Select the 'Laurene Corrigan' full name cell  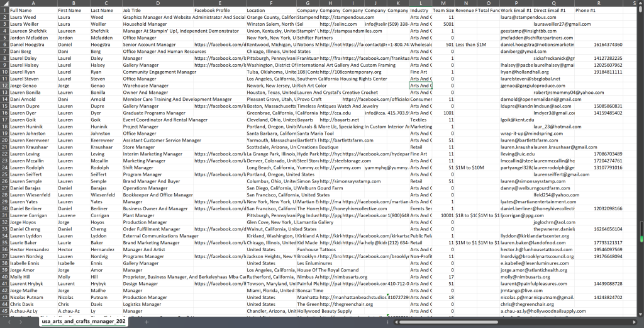pyautogui.click(x=33, y=215)
